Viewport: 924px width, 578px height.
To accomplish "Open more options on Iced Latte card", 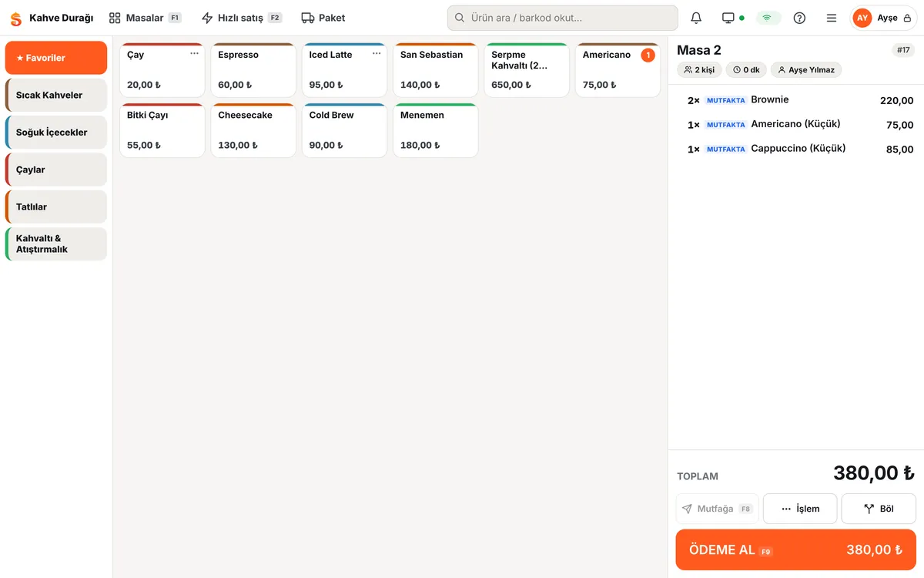I will coord(377,54).
